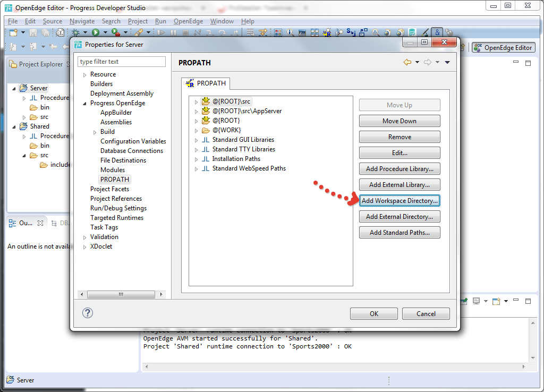Image resolution: width=544 pixels, height=392 pixels.
Task: Select Database Connections in properties tree
Action: [x=132, y=150]
